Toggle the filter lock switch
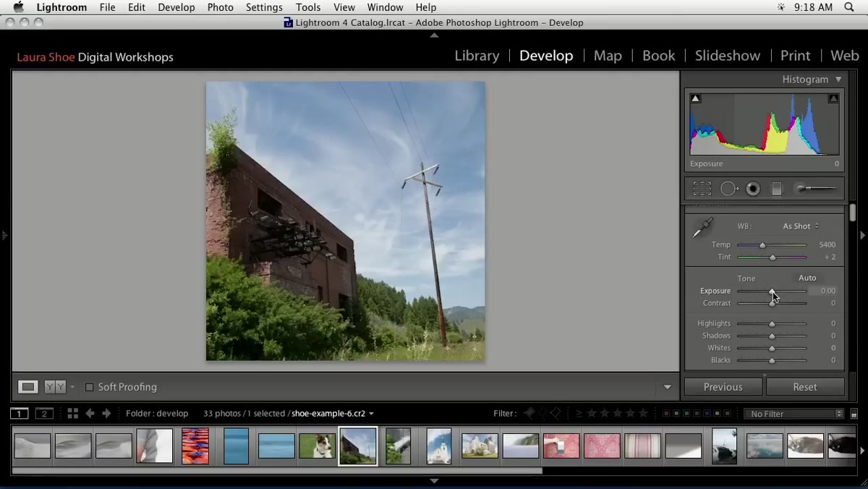The width and height of the screenshot is (868, 489). [854, 414]
